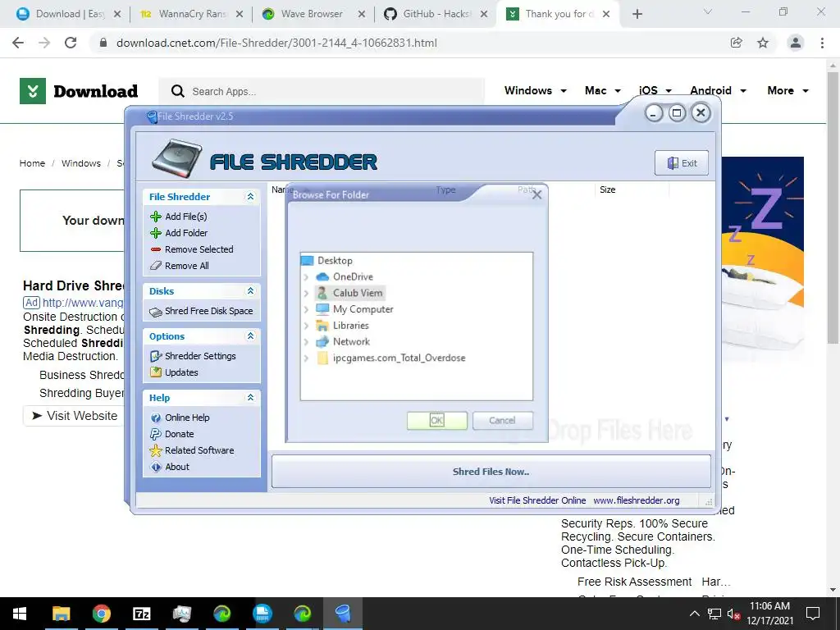This screenshot has width=840, height=630.
Task: Click the Online Help globe icon
Action: click(x=156, y=418)
